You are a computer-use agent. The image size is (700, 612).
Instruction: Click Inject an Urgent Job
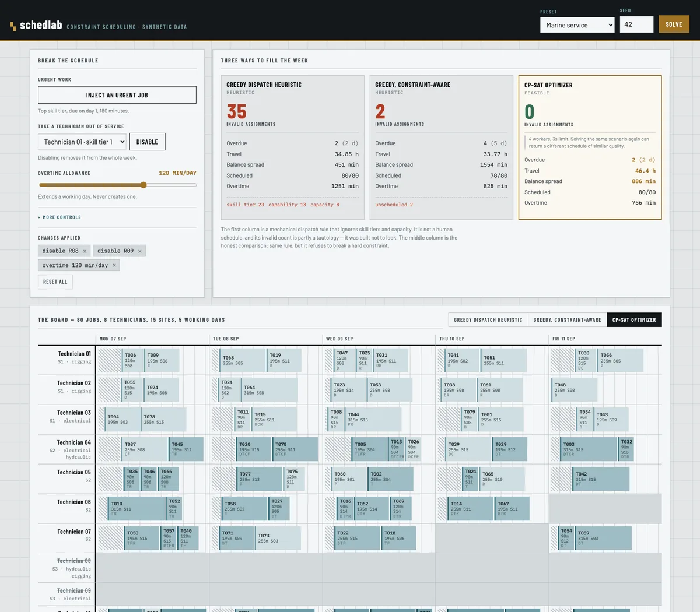117,95
